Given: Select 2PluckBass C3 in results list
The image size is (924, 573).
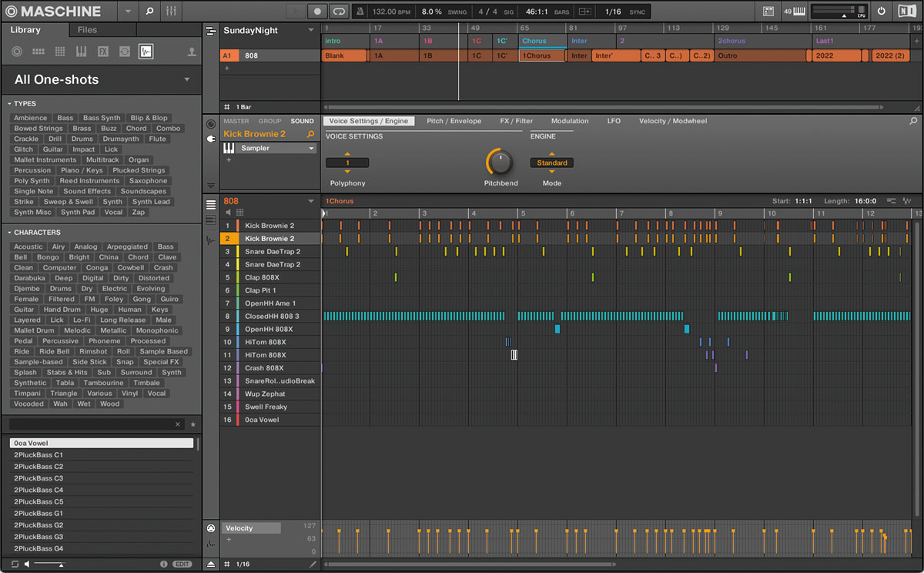Looking at the screenshot, I should click(102, 478).
